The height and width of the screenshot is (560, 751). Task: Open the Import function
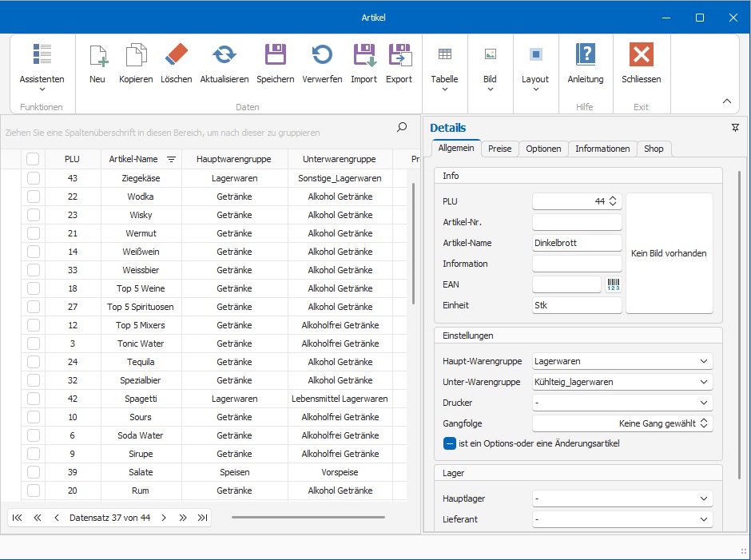(364, 56)
